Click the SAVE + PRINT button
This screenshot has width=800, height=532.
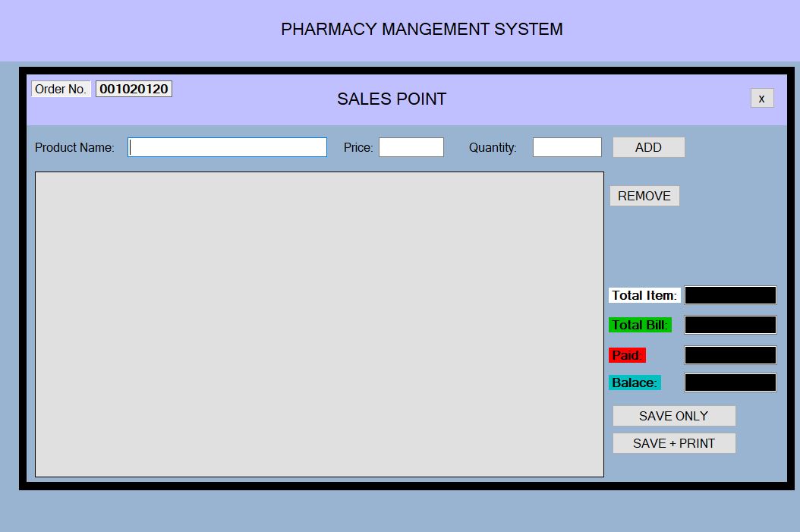(x=674, y=443)
